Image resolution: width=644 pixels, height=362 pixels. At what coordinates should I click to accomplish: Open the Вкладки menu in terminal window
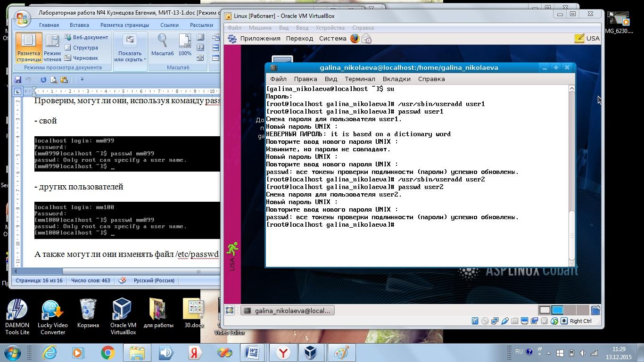click(x=396, y=79)
